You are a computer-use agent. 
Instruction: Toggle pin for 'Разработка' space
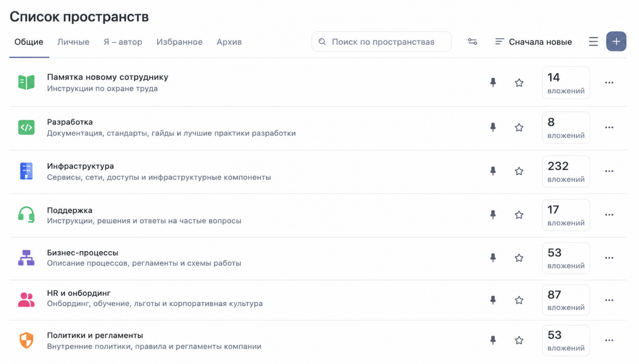(x=493, y=127)
